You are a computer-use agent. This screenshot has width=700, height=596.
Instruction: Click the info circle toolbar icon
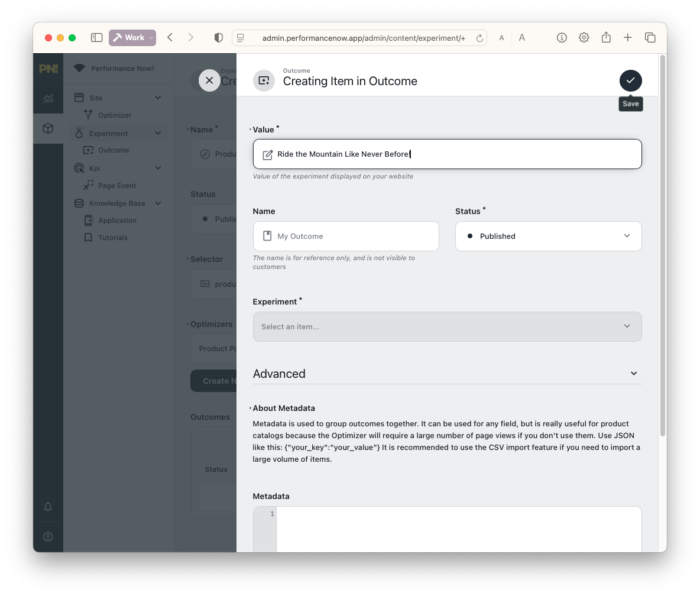point(562,38)
